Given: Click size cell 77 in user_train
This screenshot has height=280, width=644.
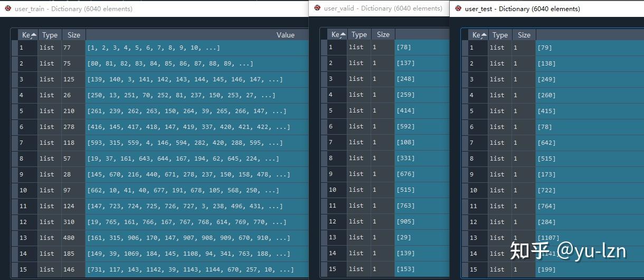Looking at the screenshot, I should click(x=73, y=48).
